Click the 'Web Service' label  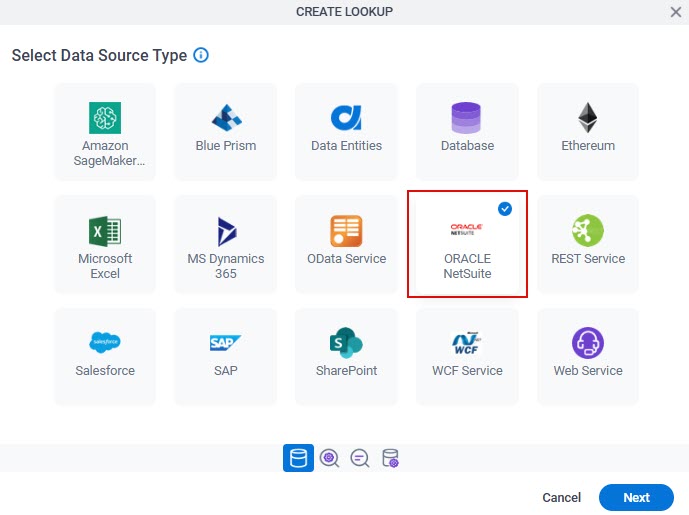pyautogui.click(x=588, y=370)
